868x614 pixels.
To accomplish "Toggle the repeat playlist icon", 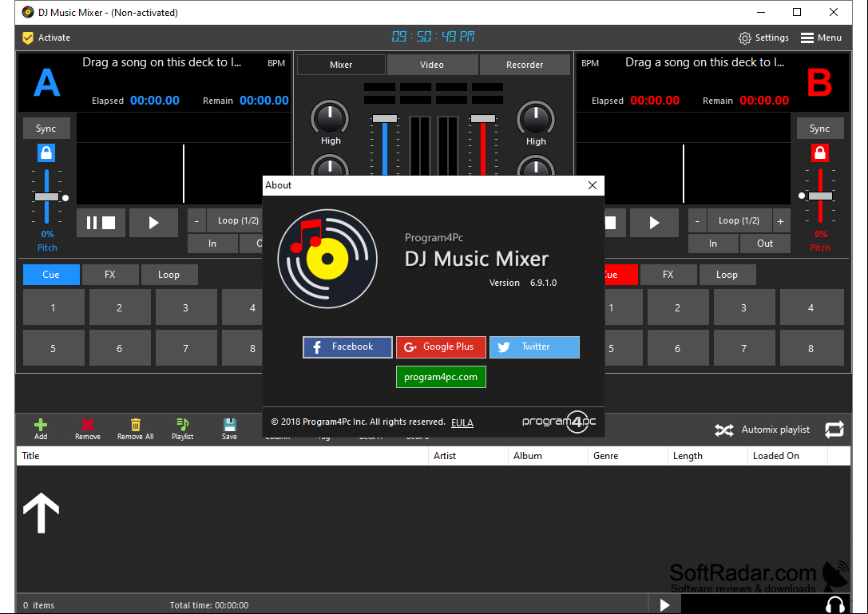I will (x=834, y=430).
